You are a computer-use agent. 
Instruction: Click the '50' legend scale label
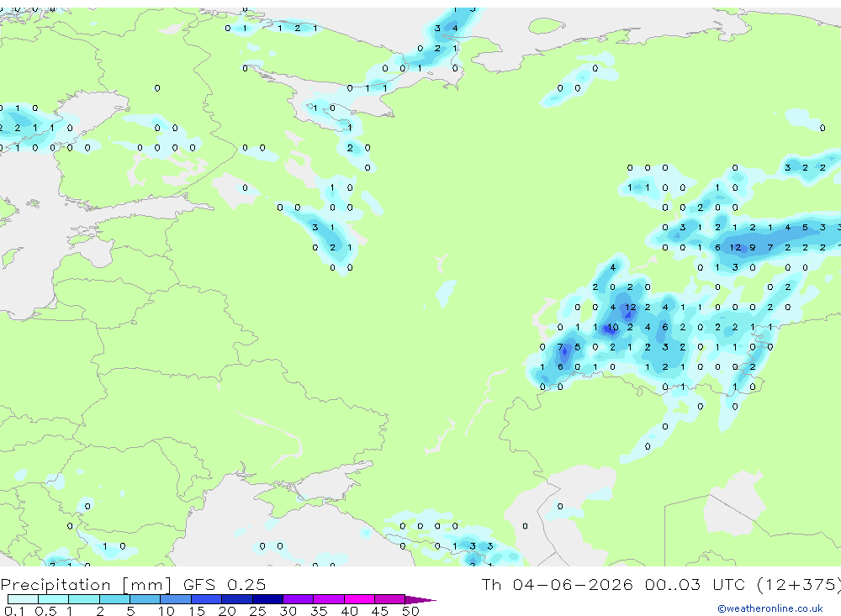[410, 611]
